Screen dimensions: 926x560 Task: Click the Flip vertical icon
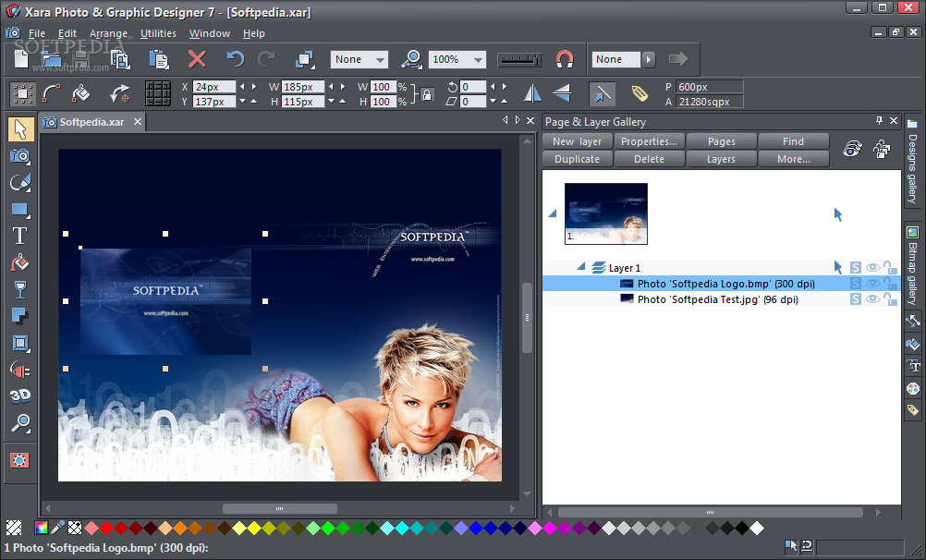pyautogui.click(x=562, y=93)
